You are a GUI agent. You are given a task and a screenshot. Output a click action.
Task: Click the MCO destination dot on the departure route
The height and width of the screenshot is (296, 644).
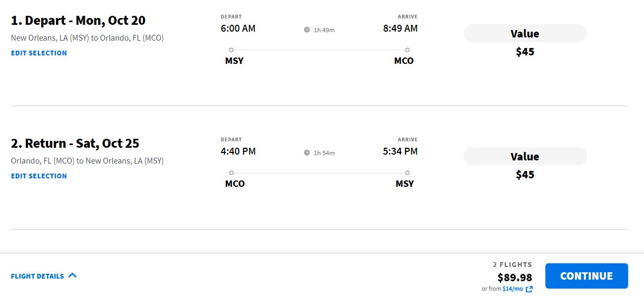(407, 50)
